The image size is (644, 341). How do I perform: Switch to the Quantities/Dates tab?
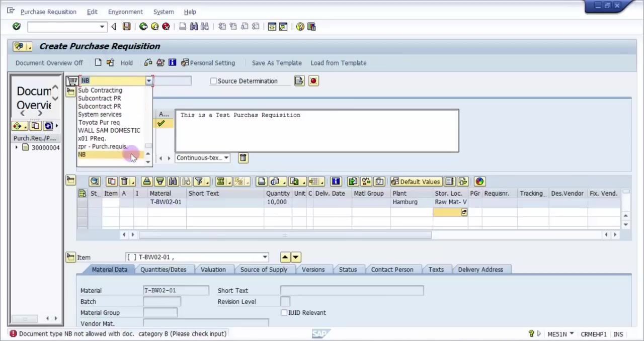point(164,270)
